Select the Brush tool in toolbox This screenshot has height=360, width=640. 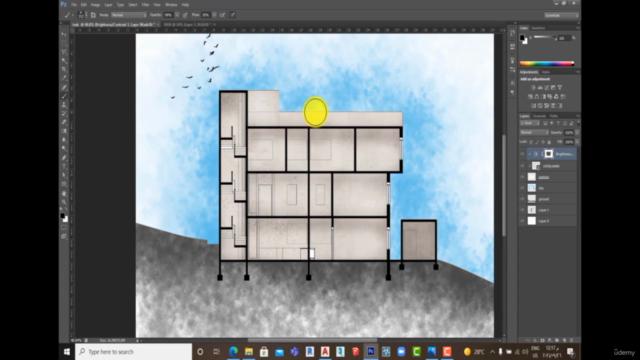(x=64, y=96)
